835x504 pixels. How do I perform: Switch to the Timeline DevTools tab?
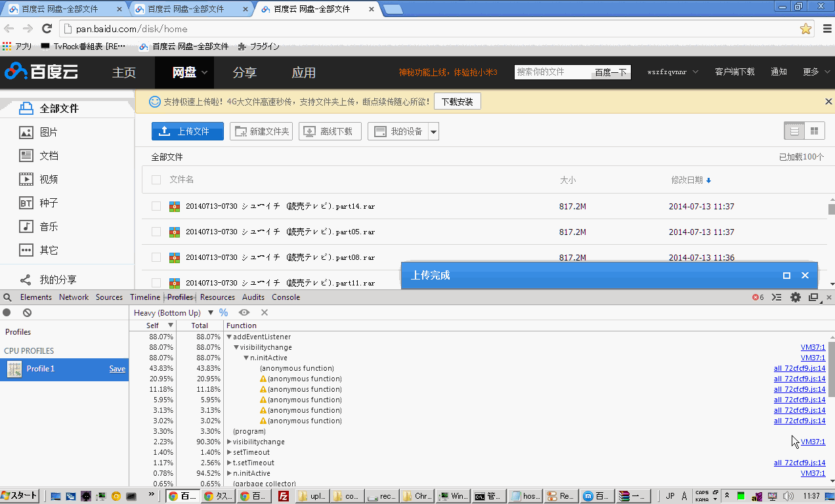click(x=145, y=297)
